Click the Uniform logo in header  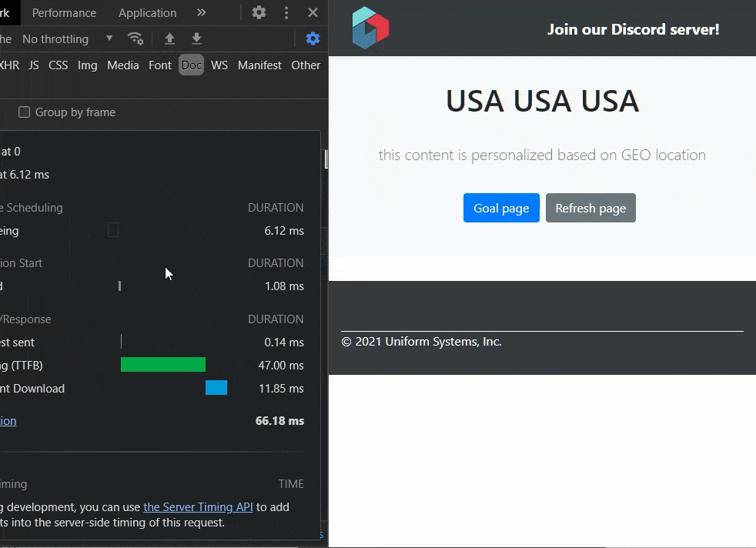coord(370,28)
